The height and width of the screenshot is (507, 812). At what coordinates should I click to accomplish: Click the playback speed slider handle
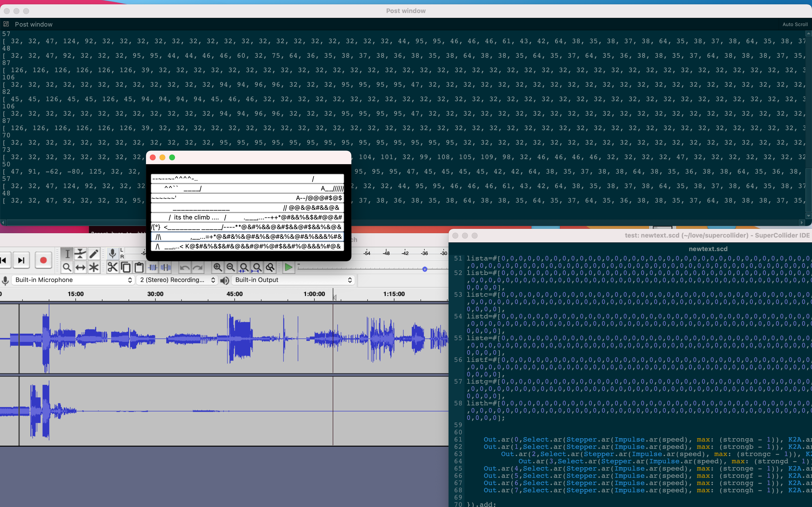pyautogui.click(x=424, y=269)
